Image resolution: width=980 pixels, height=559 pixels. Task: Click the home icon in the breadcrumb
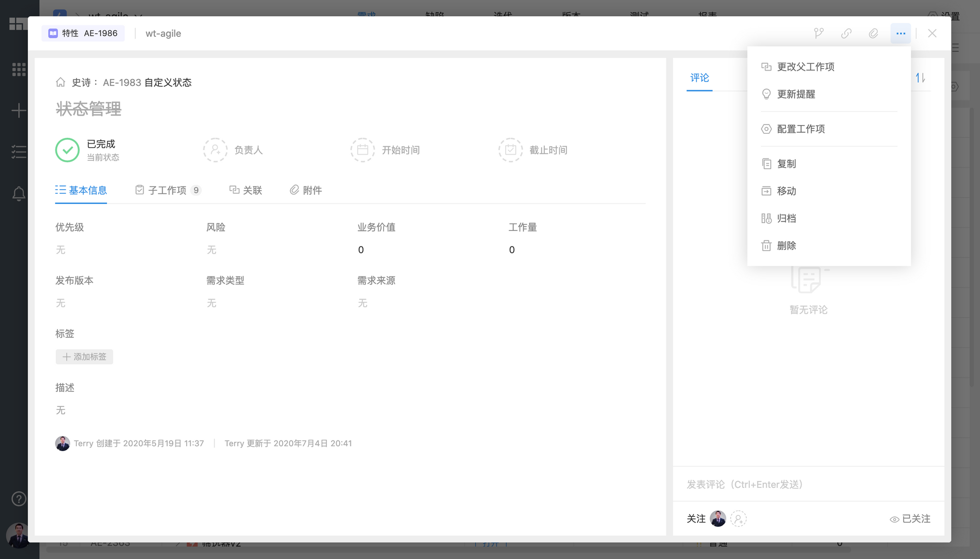(60, 82)
